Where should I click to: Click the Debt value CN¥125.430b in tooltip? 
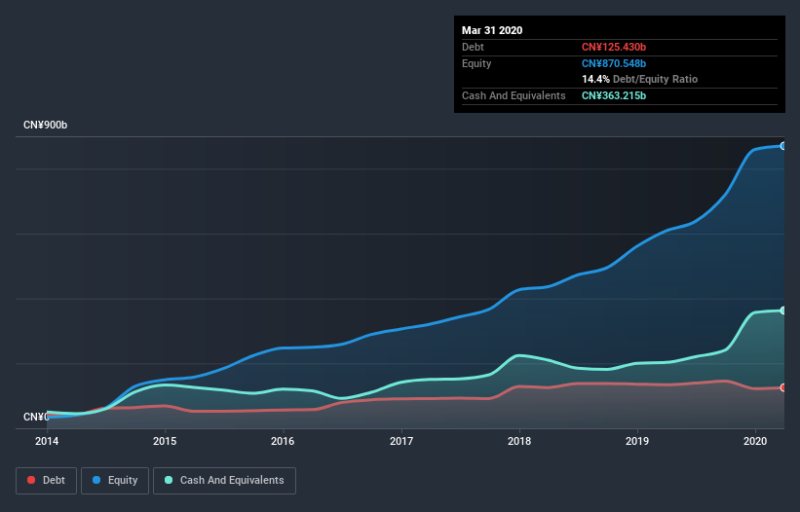point(614,47)
